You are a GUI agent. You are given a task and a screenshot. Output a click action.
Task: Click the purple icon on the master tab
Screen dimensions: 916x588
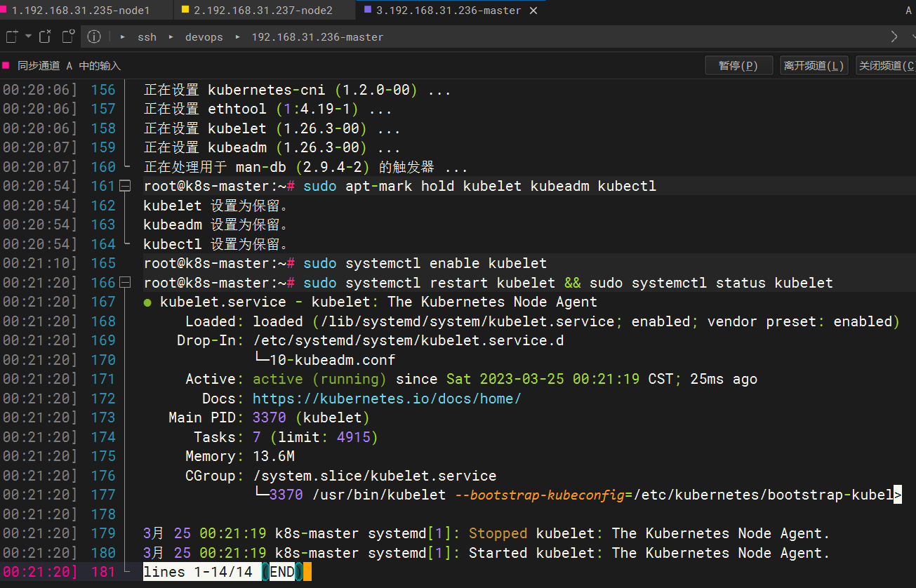coord(368,11)
